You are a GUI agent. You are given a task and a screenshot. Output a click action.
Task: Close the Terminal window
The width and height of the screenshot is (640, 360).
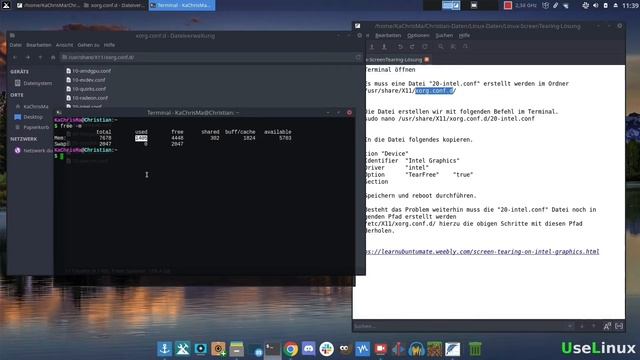349,112
